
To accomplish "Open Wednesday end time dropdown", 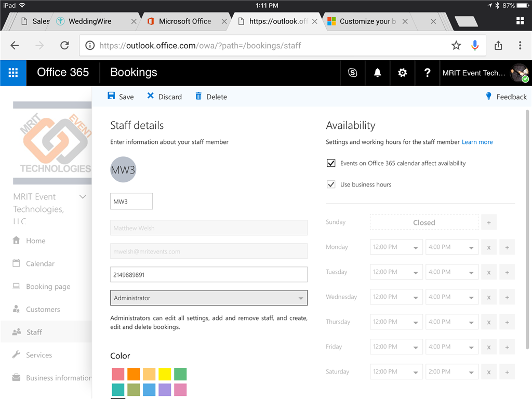I will (451, 297).
